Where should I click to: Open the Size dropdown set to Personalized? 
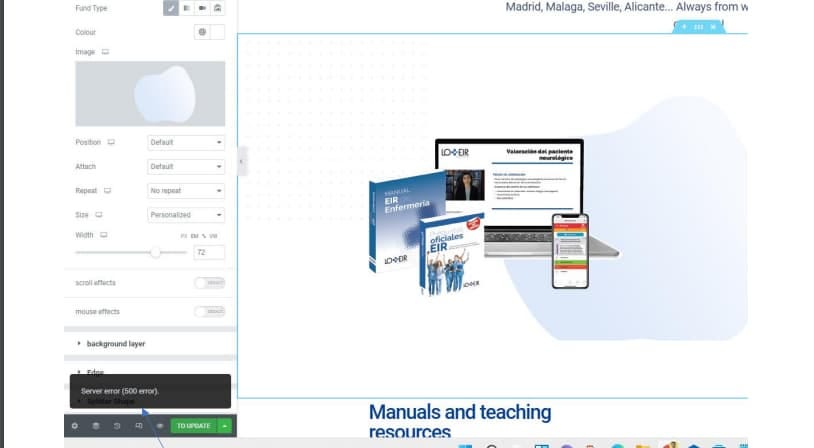coord(186,215)
